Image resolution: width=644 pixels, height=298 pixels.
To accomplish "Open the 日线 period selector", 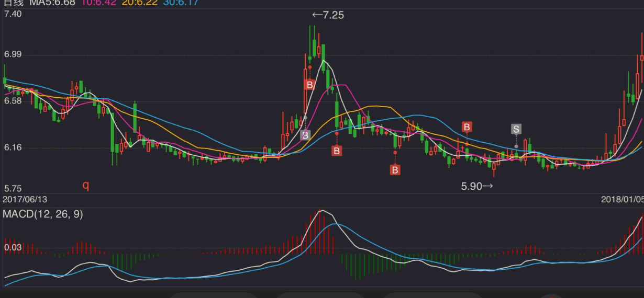I will (x=13, y=3).
